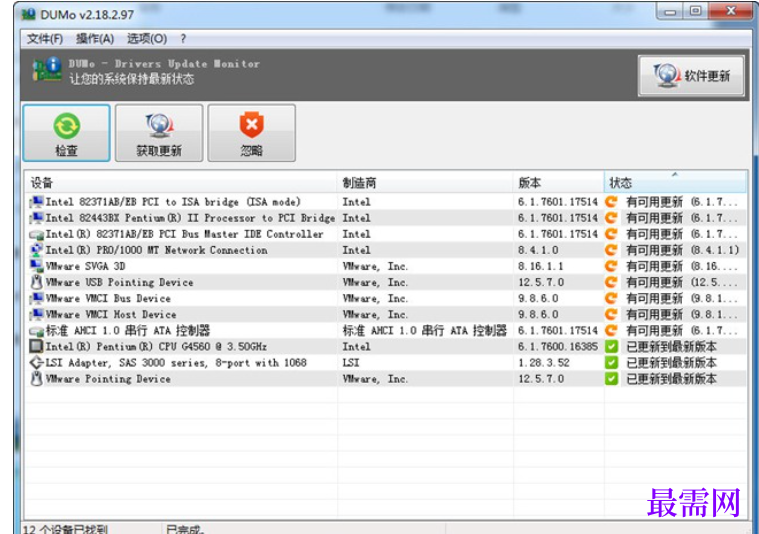Select VMware USB Pointing Device name
Screen dimensions: 759x534
coord(119,282)
